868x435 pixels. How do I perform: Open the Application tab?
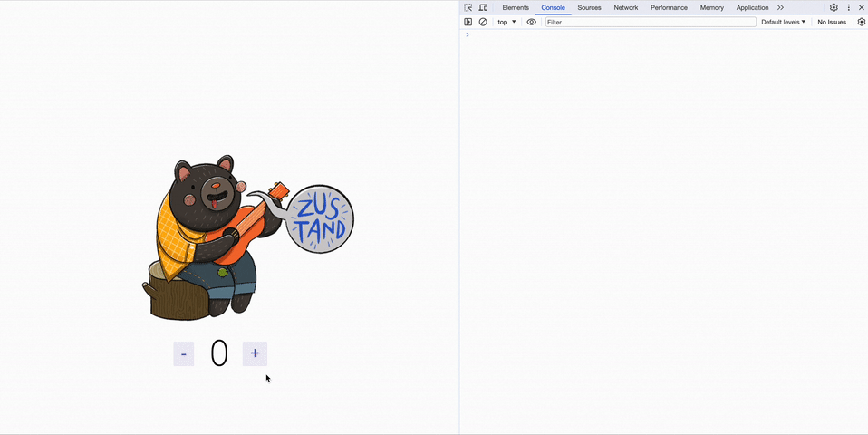click(752, 8)
